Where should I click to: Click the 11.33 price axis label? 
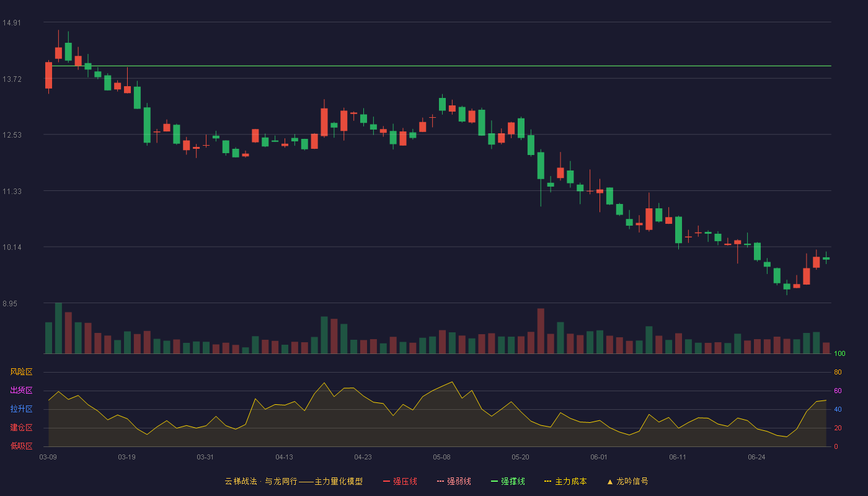(12, 192)
